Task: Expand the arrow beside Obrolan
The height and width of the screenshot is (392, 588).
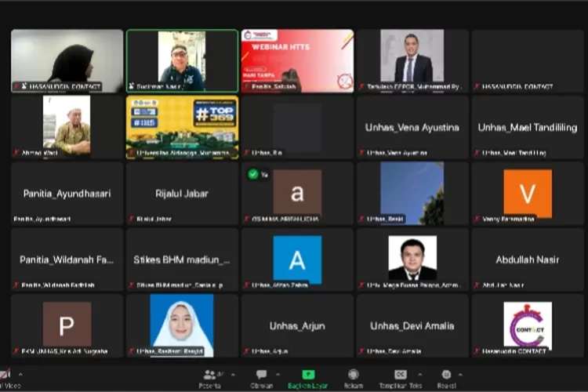Action: [x=278, y=375]
